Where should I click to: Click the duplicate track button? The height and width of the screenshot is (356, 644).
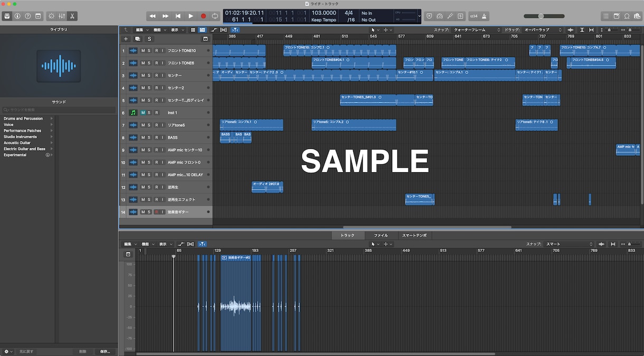[137, 39]
